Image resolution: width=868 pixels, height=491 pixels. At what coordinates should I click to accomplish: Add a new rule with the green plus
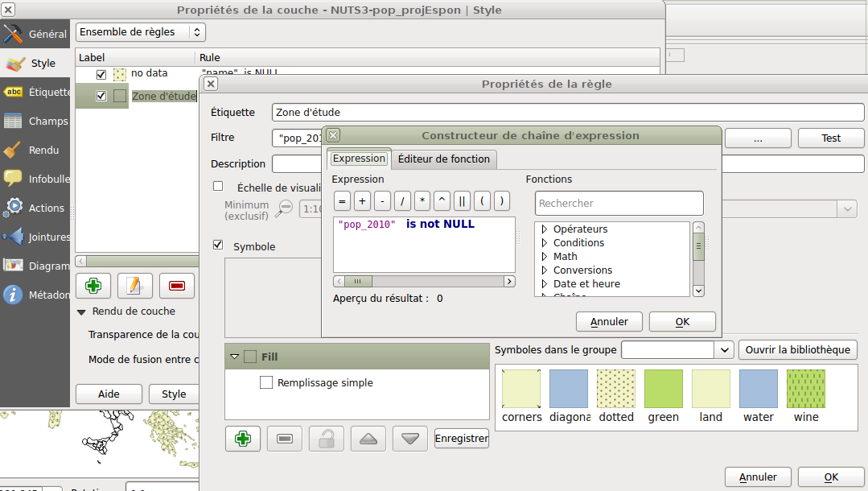click(x=93, y=286)
